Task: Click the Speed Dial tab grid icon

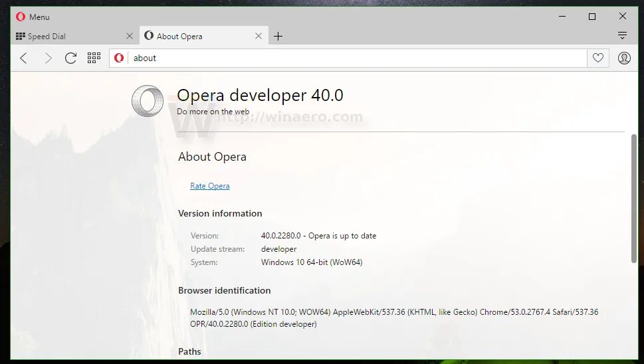Action: 21,36
